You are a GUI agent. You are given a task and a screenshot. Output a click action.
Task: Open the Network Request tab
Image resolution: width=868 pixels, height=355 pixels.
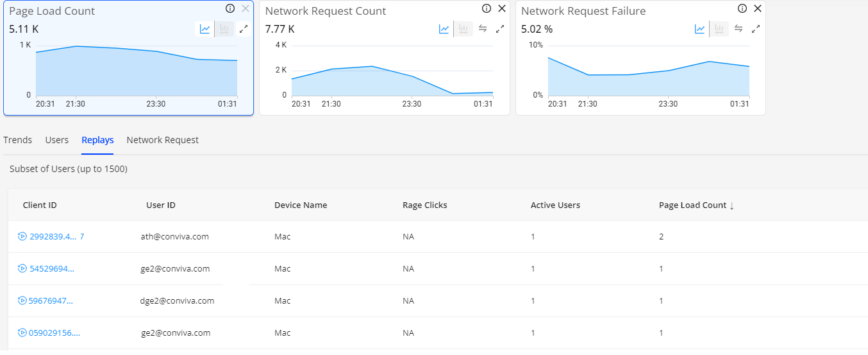pos(162,140)
